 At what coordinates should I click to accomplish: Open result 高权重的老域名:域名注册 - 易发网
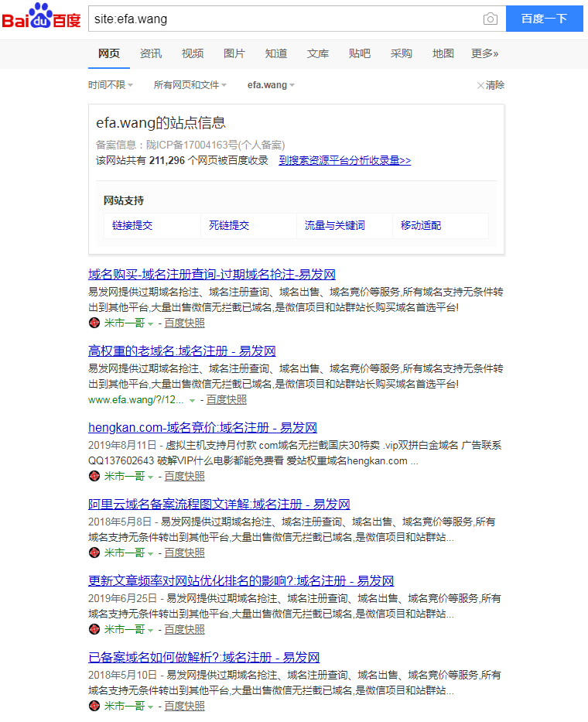point(182,351)
